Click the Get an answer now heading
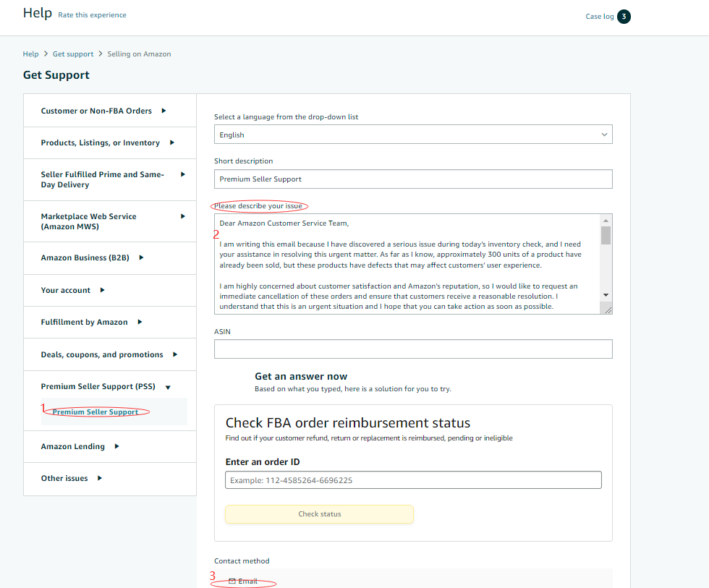Viewport: 709px width, 588px height. 301,377
